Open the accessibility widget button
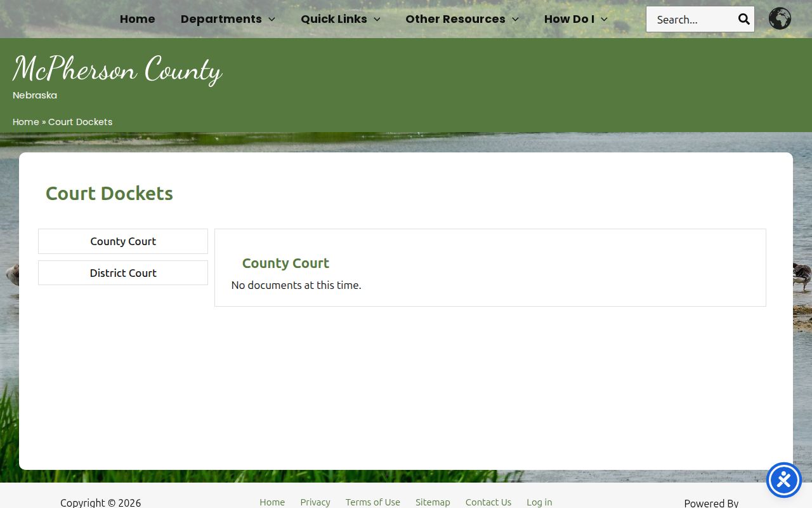This screenshot has width=812, height=508. [784, 480]
